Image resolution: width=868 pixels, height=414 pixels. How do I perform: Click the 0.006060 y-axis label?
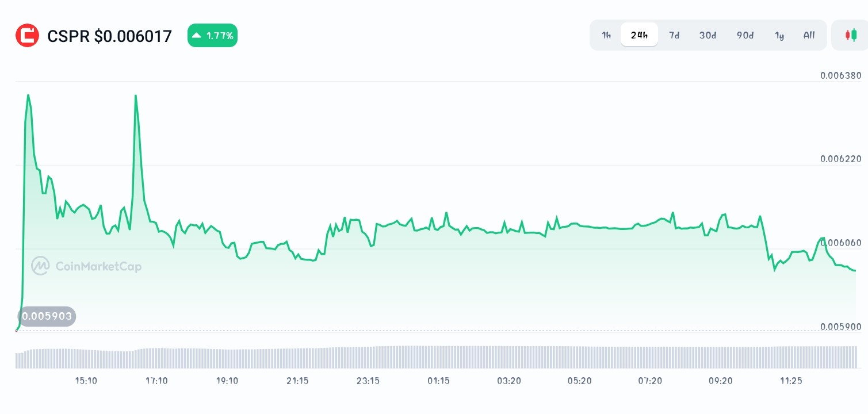tap(841, 243)
